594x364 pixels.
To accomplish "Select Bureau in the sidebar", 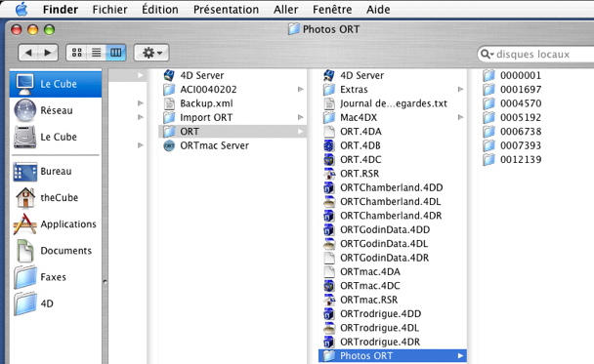I will [56, 171].
